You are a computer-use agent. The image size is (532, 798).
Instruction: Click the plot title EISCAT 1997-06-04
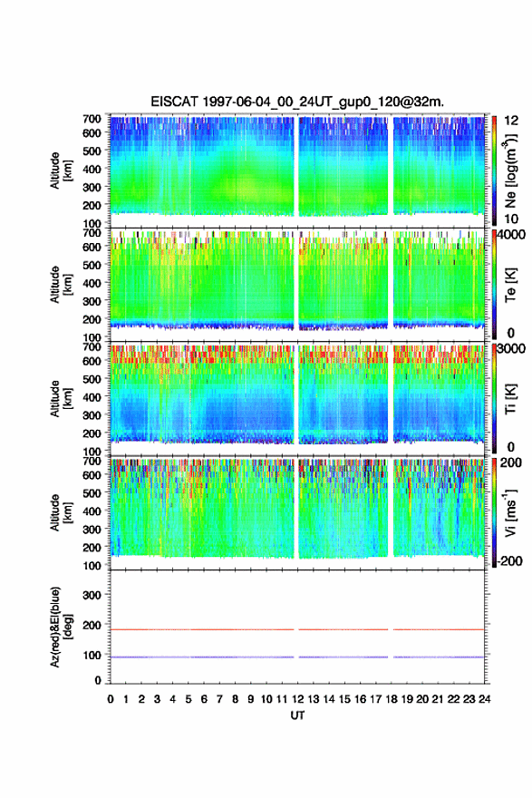[297, 102]
